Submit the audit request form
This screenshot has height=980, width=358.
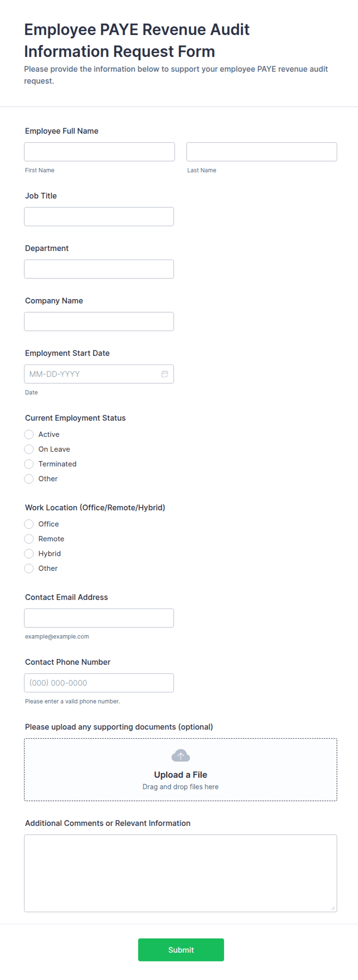click(181, 950)
